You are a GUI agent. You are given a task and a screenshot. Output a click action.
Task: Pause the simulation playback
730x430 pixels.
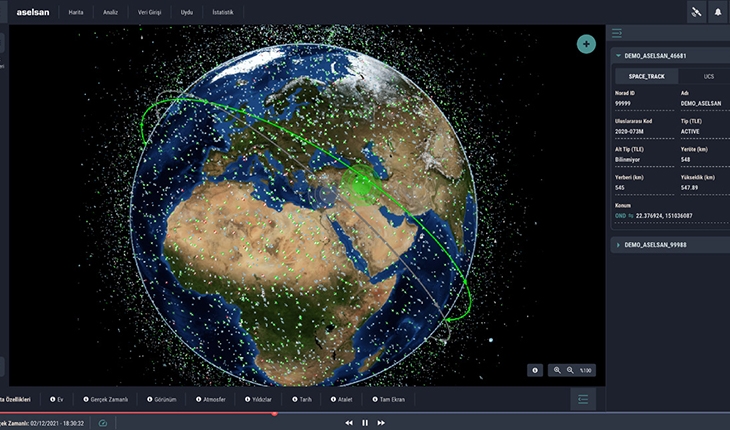pyautogui.click(x=365, y=423)
